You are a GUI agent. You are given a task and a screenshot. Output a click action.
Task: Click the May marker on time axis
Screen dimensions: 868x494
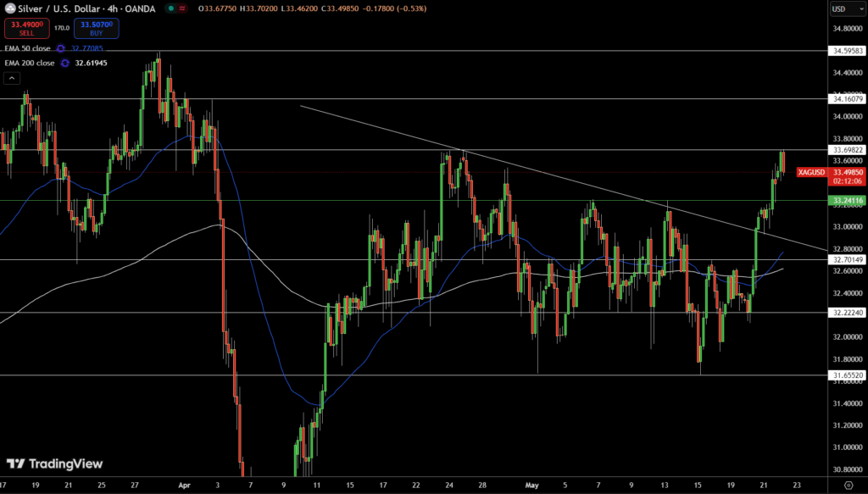[531, 485]
